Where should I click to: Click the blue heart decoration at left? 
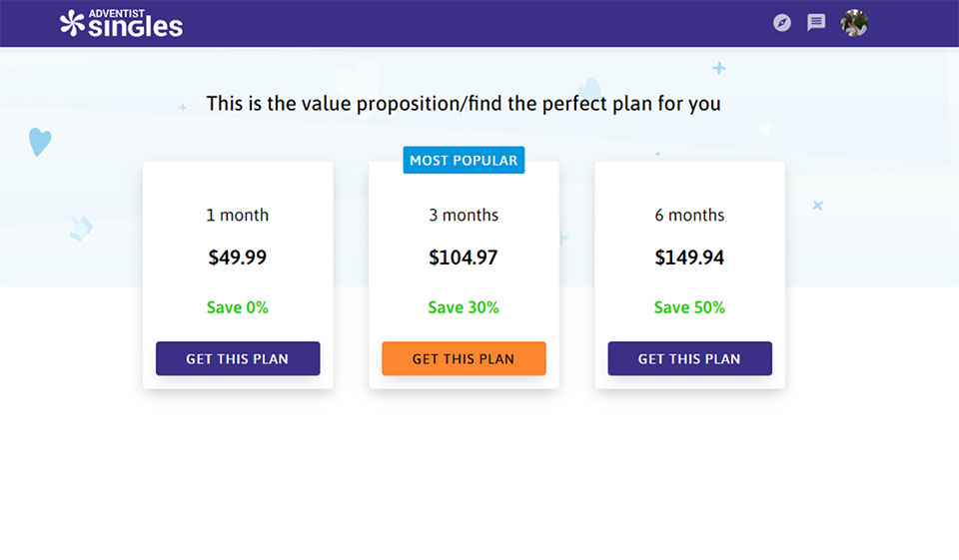(x=39, y=142)
